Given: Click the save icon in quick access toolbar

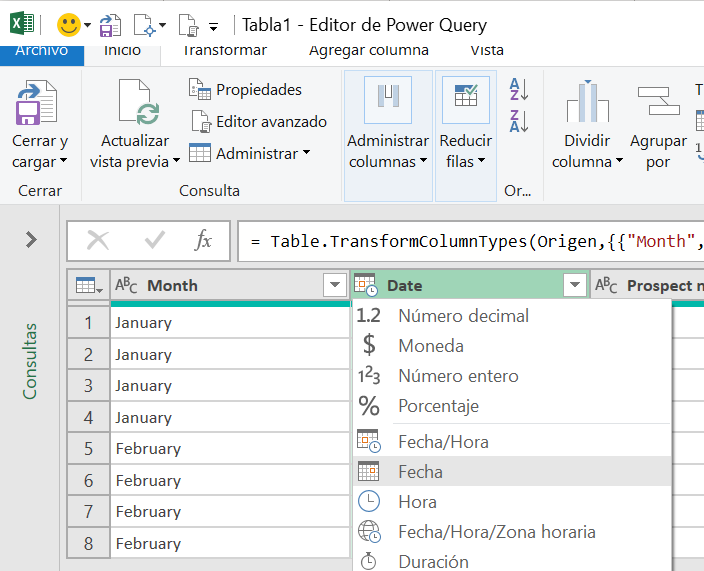Looking at the screenshot, I should pyautogui.click(x=110, y=25).
